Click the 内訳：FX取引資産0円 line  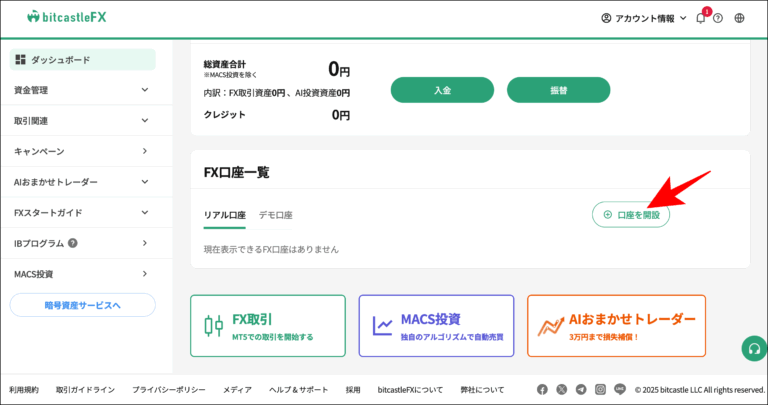277,93
